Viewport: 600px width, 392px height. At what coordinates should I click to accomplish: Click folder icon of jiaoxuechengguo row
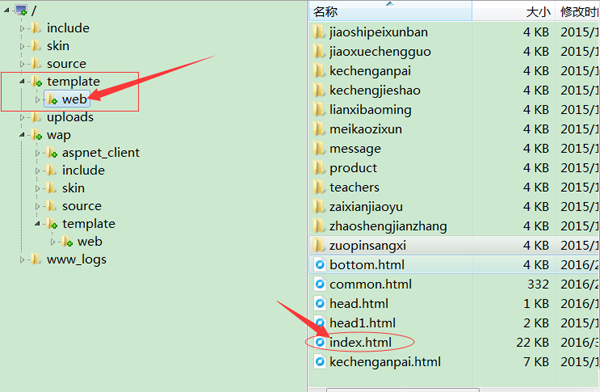coord(318,52)
